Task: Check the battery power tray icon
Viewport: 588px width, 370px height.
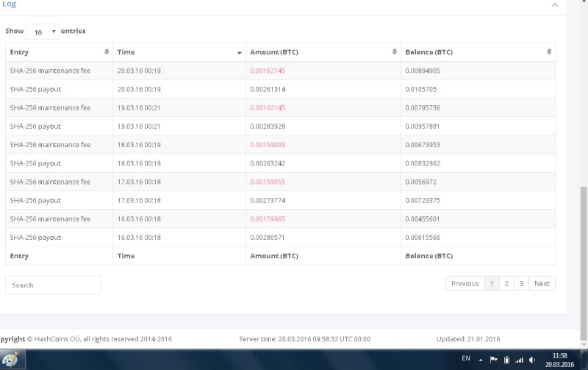Action: (506, 360)
